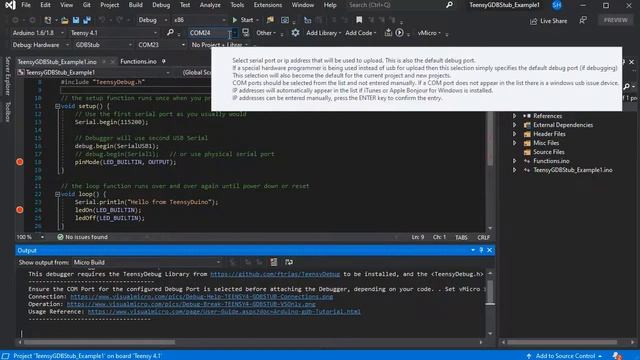Image resolution: width=640 pixels, height=360 pixels.
Task: Open the Analyze menu
Action: (x=210, y=5)
